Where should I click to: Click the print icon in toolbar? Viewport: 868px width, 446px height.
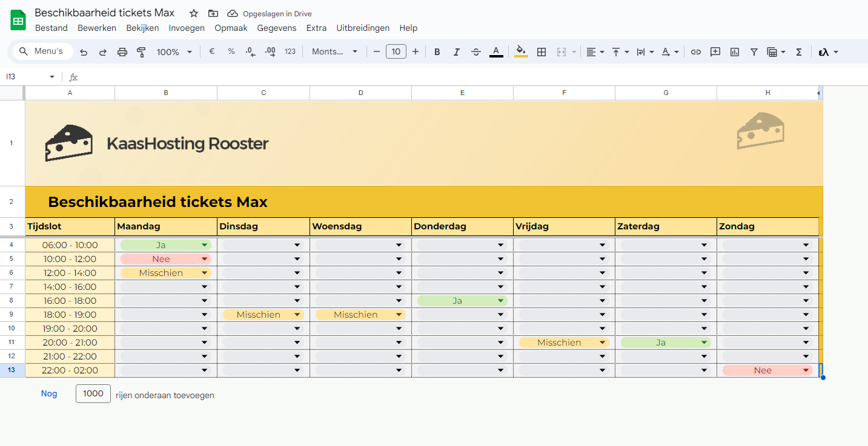tap(122, 52)
